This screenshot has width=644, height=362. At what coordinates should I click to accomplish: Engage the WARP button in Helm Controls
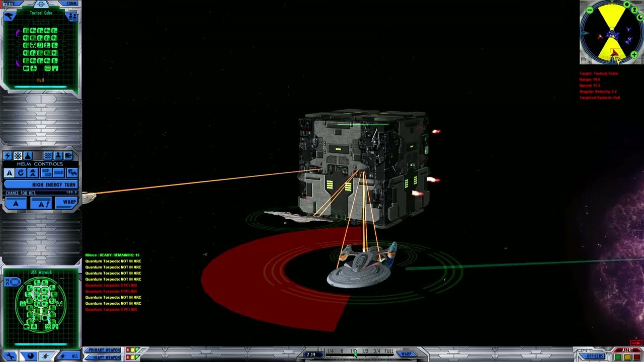coord(66,203)
